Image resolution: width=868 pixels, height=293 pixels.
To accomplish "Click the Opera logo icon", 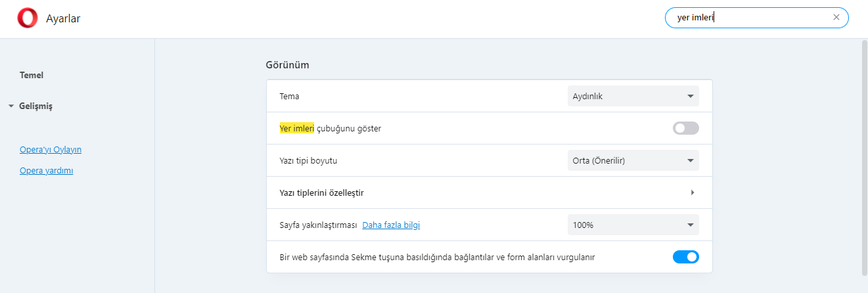I will coord(28,18).
